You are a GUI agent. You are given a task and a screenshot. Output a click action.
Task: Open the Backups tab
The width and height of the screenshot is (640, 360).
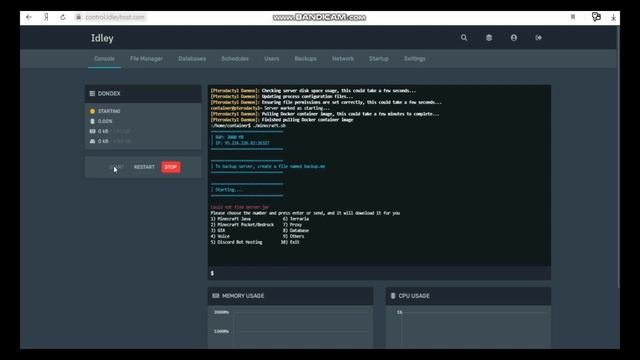click(x=305, y=59)
